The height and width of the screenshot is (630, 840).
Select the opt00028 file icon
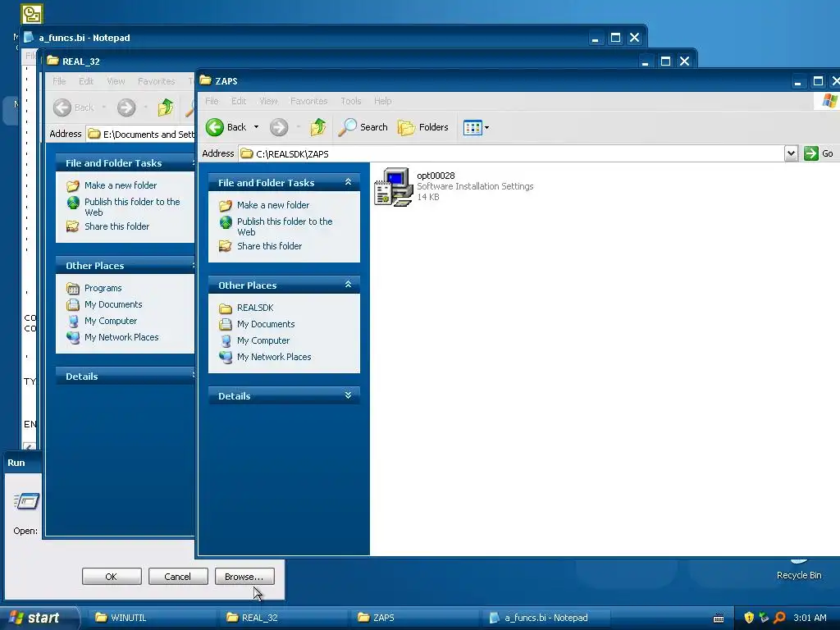pos(393,187)
